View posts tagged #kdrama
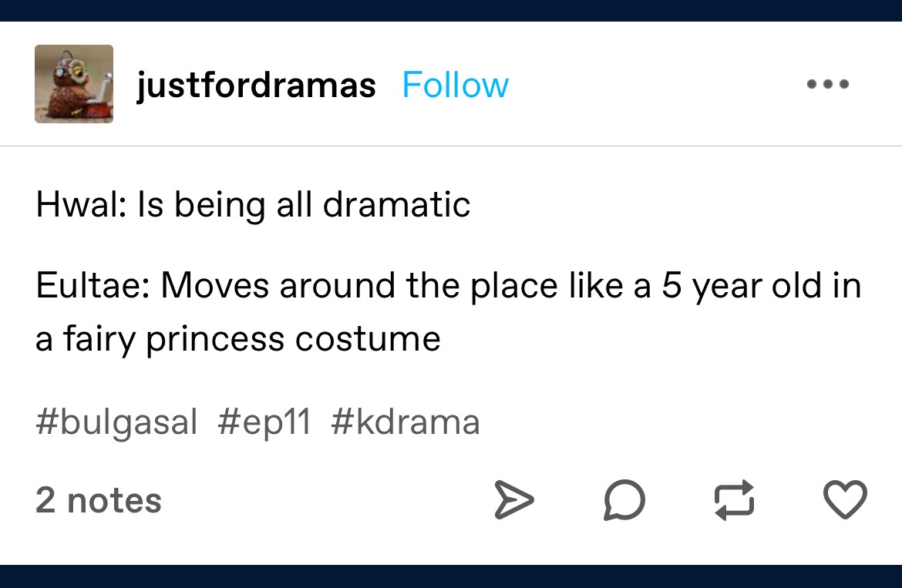 (x=406, y=422)
